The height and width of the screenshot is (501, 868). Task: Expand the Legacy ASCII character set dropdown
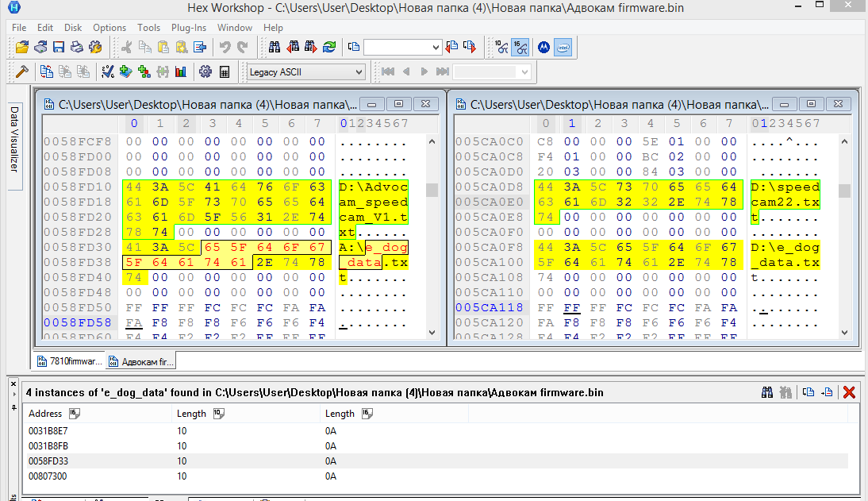point(359,72)
